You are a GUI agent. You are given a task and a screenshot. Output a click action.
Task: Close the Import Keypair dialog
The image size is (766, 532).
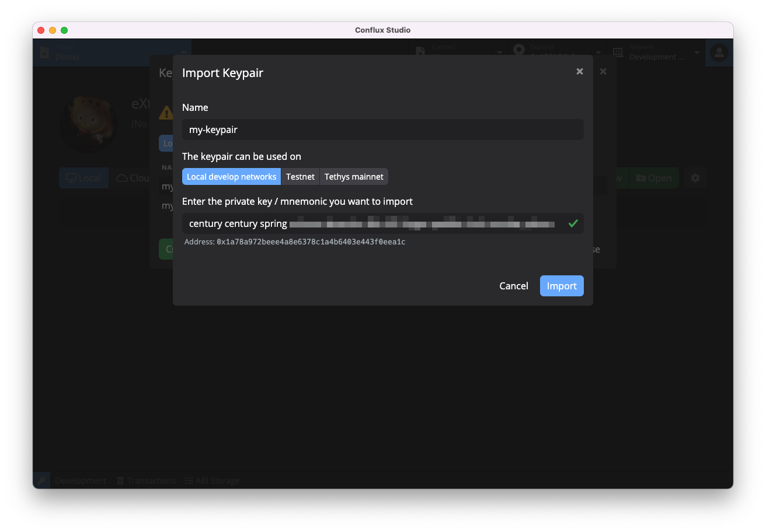pyautogui.click(x=580, y=71)
